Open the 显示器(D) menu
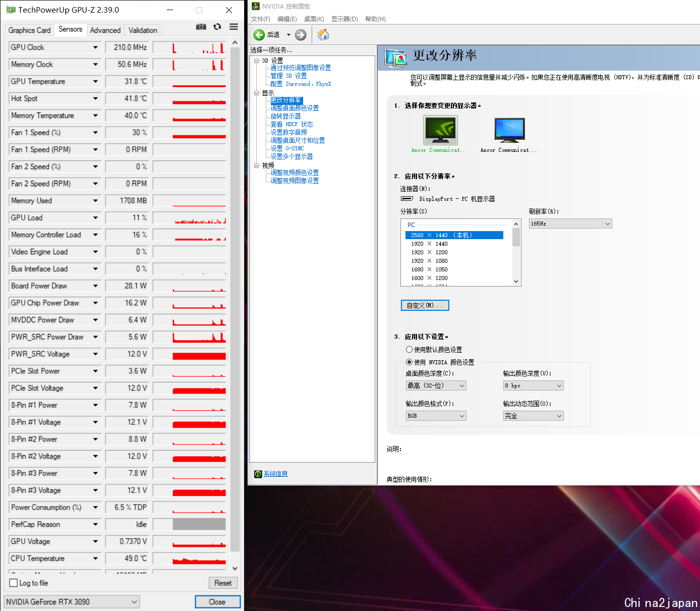 pyautogui.click(x=344, y=19)
